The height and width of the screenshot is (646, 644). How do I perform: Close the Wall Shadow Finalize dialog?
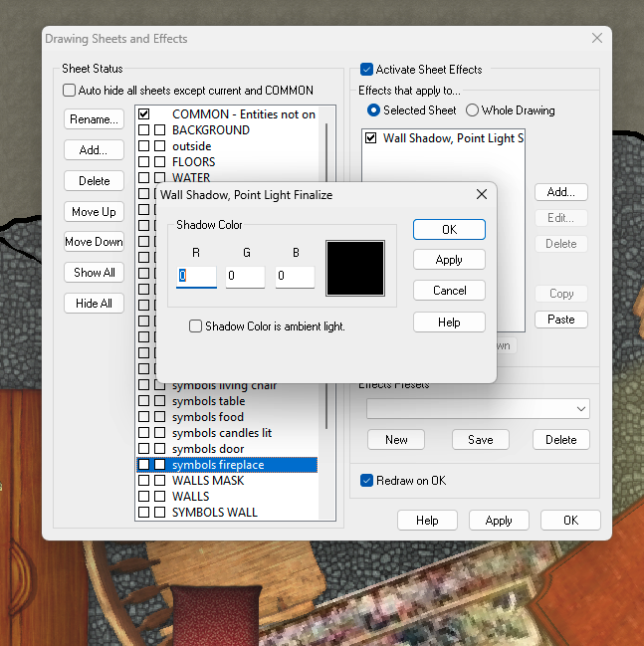click(x=482, y=194)
